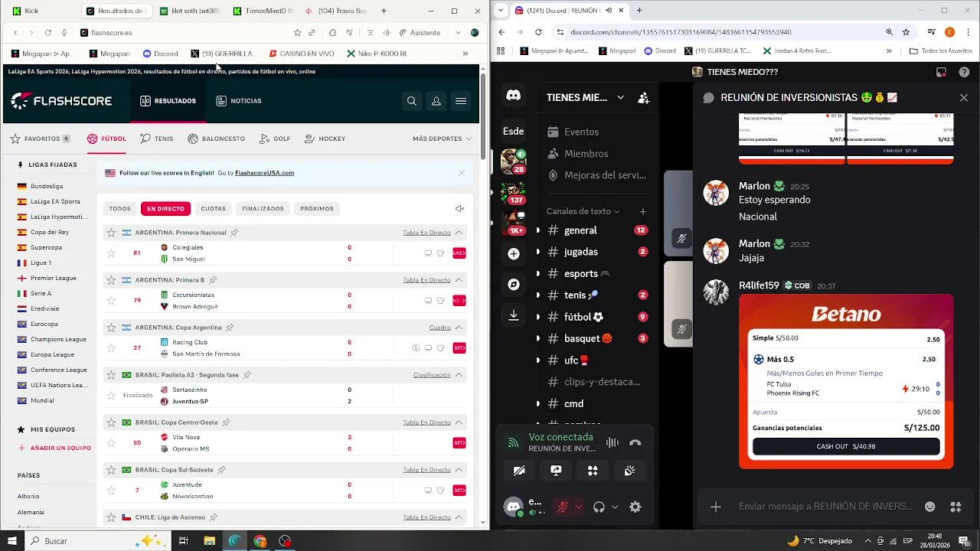Open emoji picker in message box
980x551 pixels.
(x=930, y=507)
